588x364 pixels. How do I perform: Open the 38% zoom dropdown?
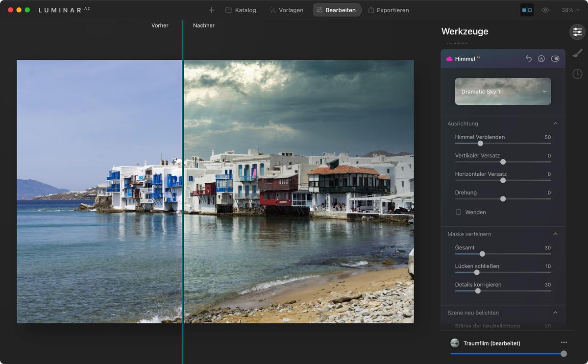570,10
